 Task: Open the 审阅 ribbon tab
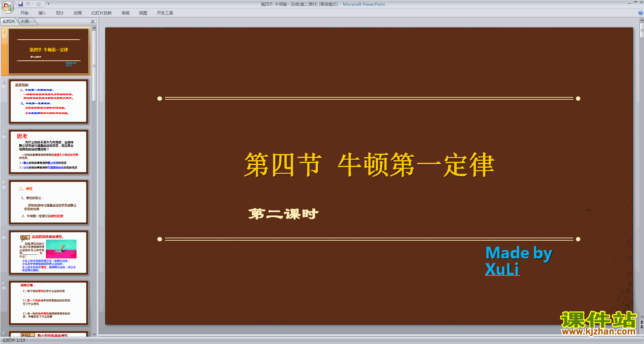(125, 13)
